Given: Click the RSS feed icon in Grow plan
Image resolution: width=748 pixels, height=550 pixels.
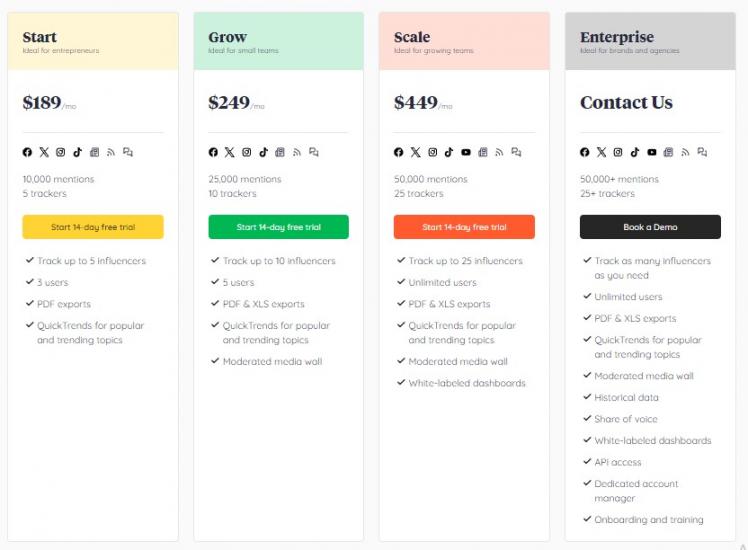Looking at the screenshot, I should click(x=297, y=152).
